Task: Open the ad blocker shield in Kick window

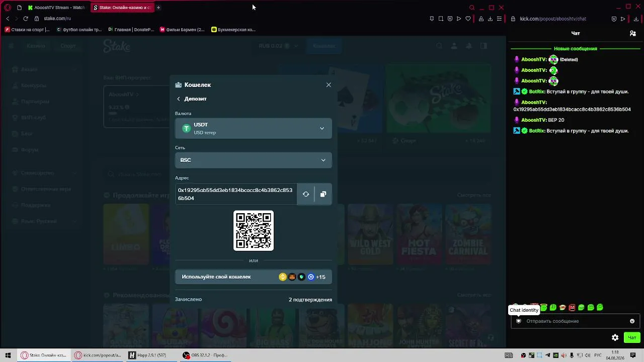Action: [x=614, y=19]
